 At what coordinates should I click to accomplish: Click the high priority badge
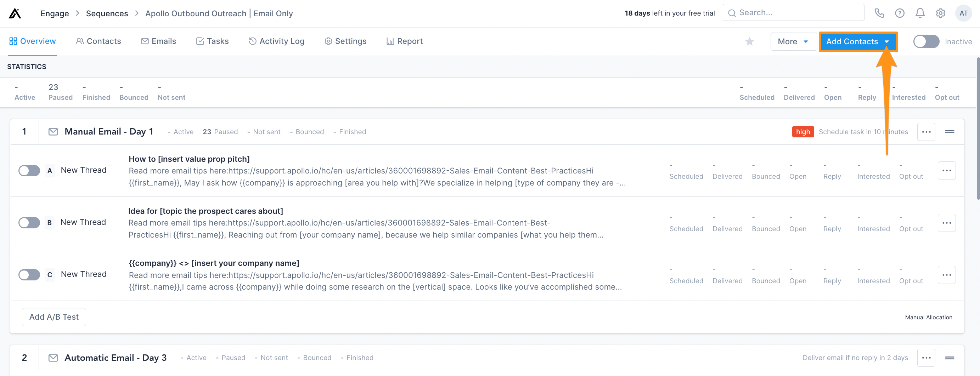click(803, 132)
